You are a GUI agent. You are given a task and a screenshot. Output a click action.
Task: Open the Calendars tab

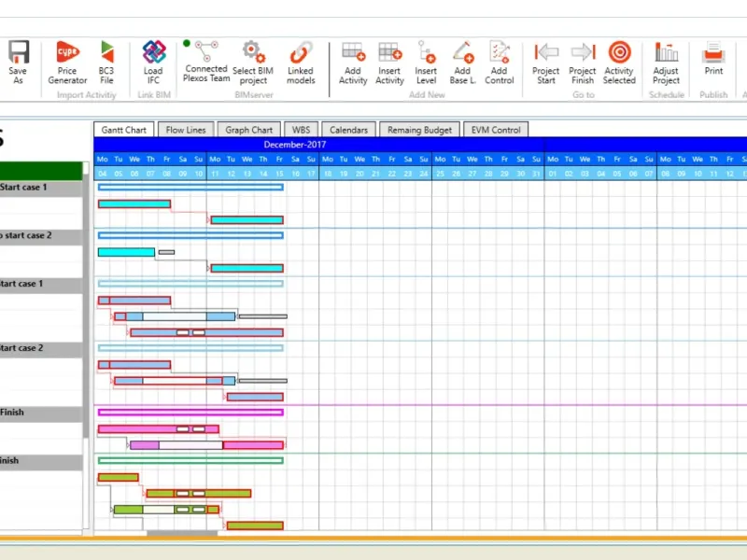pyautogui.click(x=348, y=130)
